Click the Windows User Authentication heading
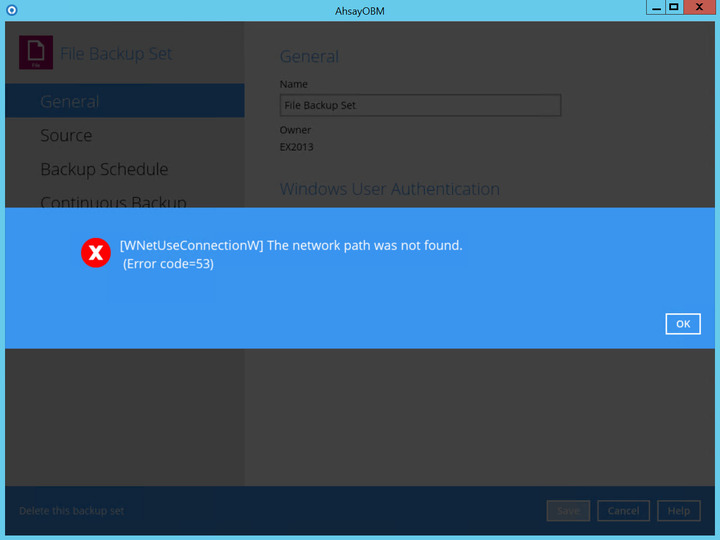Image resolution: width=720 pixels, height=540 pixels. [390, 189]
